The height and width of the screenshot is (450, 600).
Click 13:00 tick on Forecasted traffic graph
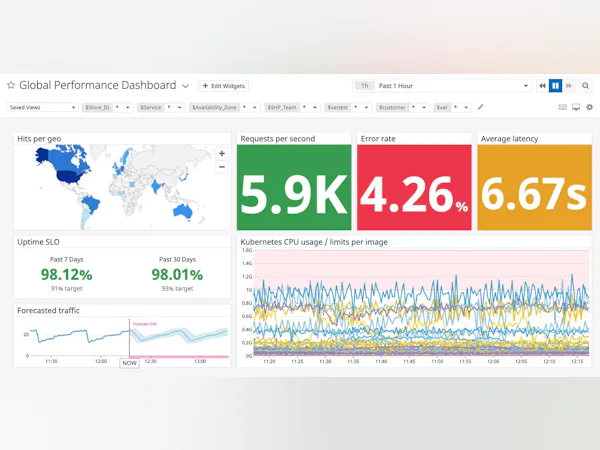pos(200,361)
